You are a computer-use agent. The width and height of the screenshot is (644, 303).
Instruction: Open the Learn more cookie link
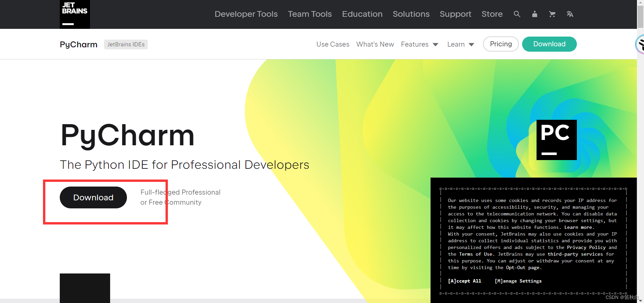[x=579, y=227]
